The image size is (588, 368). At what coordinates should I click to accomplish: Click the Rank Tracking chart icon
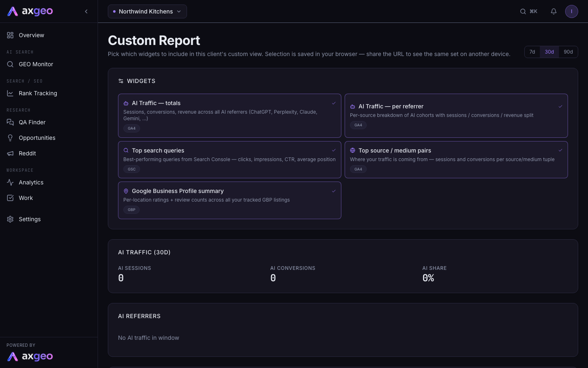click(x=10, y=93)
